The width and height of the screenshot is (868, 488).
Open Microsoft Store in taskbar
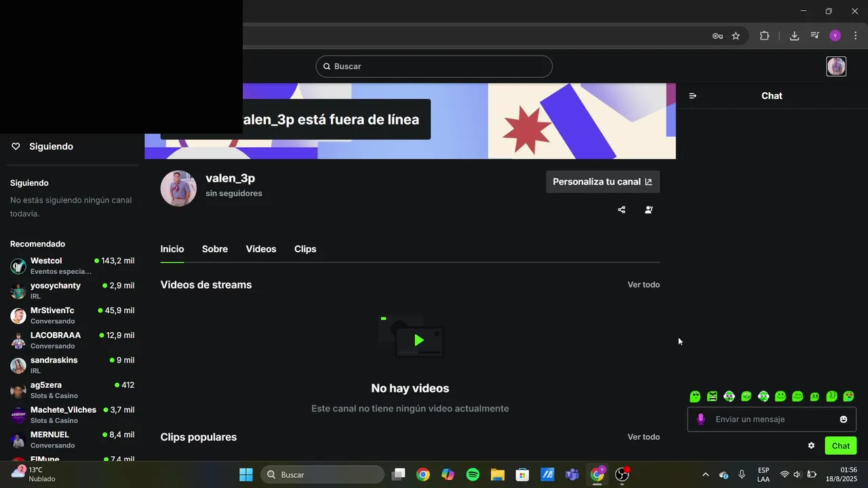(x=522, y=474)
